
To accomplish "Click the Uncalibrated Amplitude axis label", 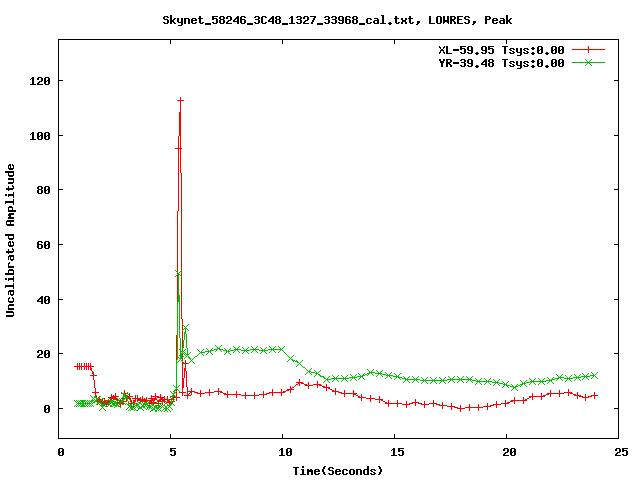I will [10, 240].
